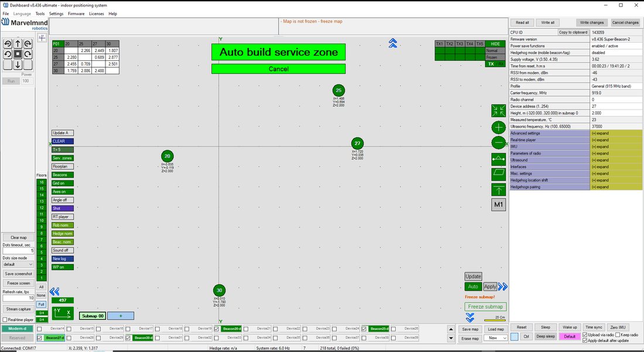The image size is (644, 352).
Task: Toggle the Real-time player checkbox
Action: 5,320
